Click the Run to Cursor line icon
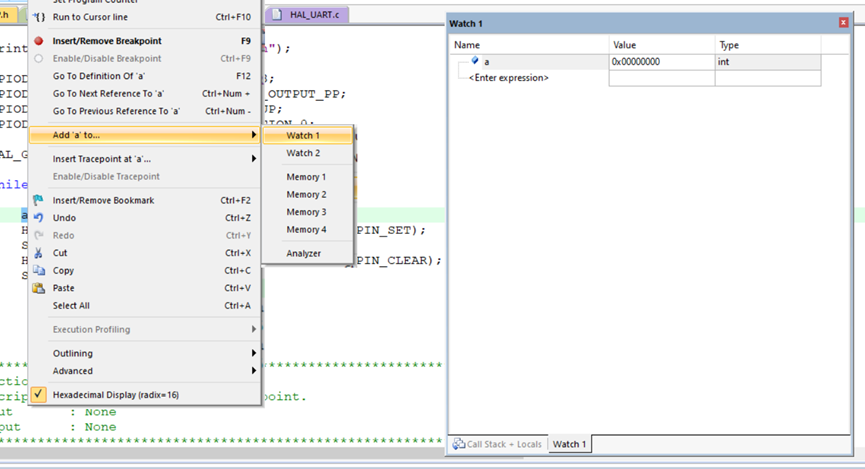The width and height of the screenshot is (865, 469). click(39, 17)
